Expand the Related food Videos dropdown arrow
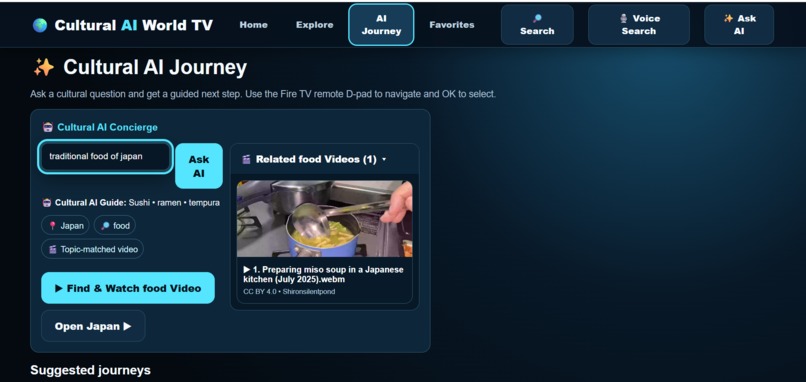 (x=384, y=160)
